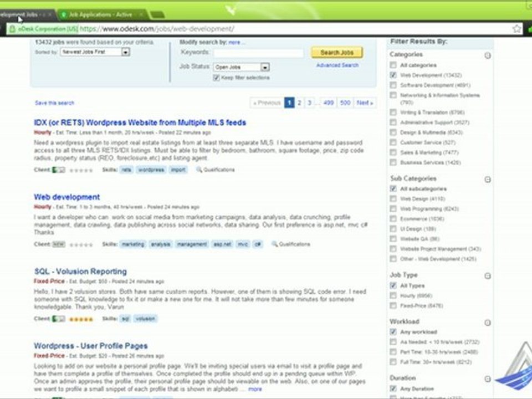
Task: Go to Next results page
Action: pos(365,103)
